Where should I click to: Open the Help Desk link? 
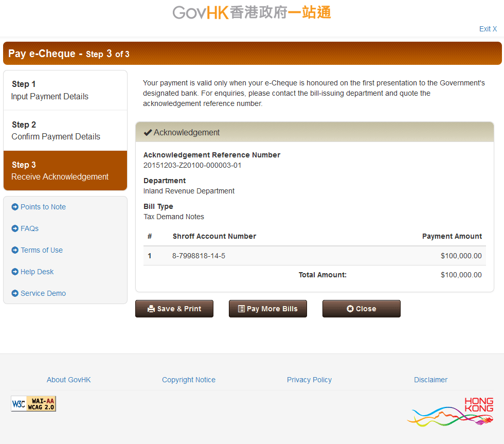(x=37, y=272)
